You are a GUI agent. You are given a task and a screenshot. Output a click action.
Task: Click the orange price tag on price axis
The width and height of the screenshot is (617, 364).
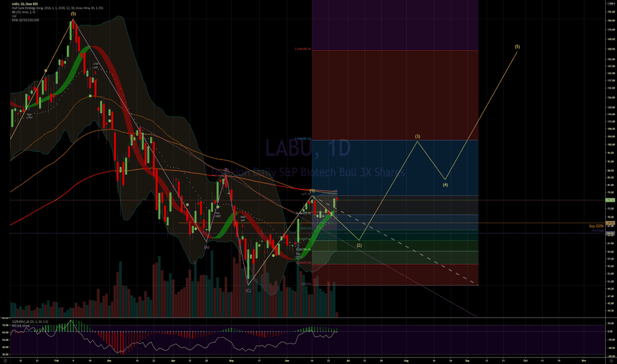[x=610, y=223]
